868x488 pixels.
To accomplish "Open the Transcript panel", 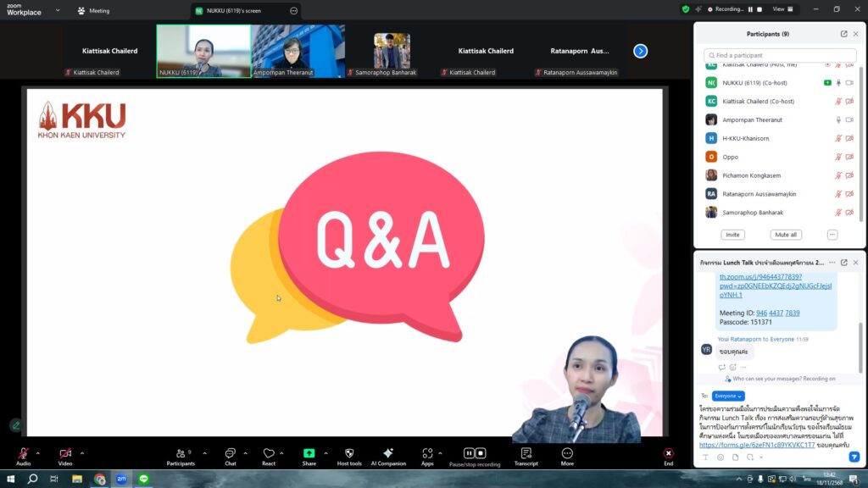I will 526,454.
